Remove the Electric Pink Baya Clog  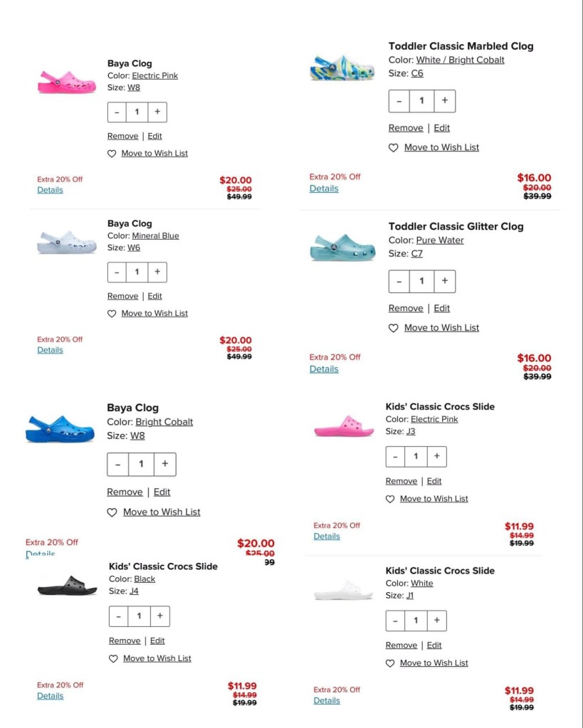(x=122, y=136)
